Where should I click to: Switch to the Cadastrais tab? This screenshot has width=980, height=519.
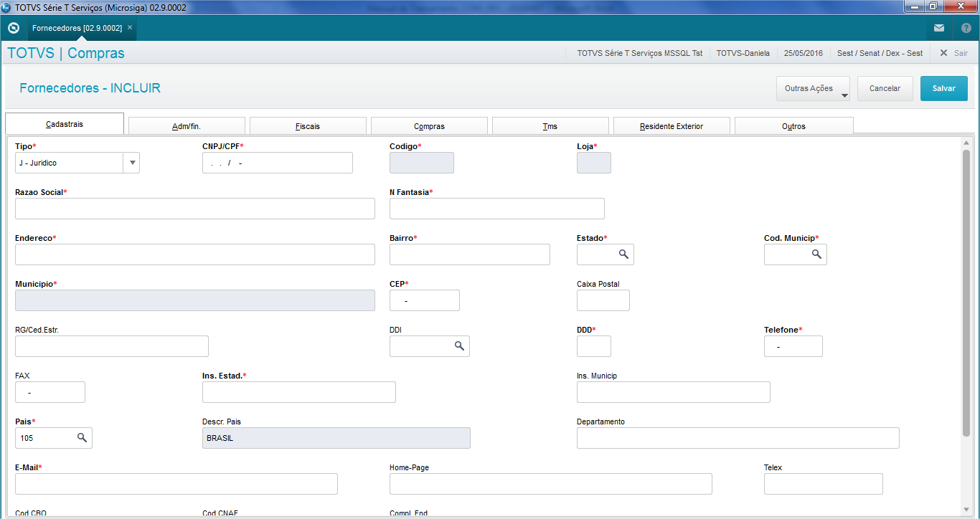coord(65,124)
